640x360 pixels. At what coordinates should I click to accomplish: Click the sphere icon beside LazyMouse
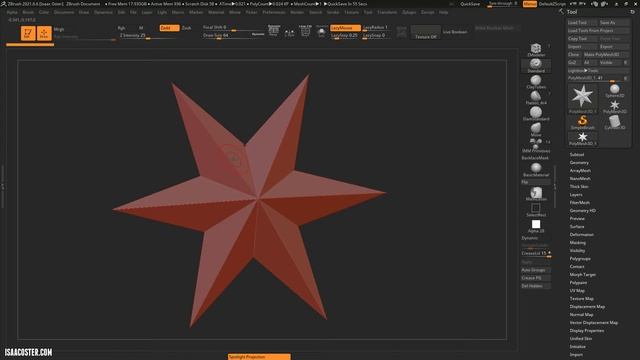(322, 31)
